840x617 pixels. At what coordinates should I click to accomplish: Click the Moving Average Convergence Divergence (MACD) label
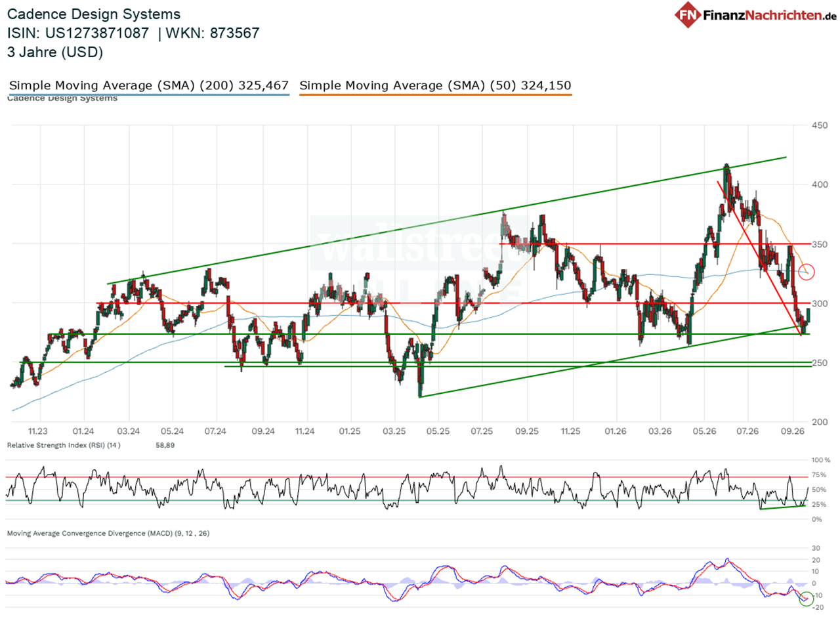point(108,534)
